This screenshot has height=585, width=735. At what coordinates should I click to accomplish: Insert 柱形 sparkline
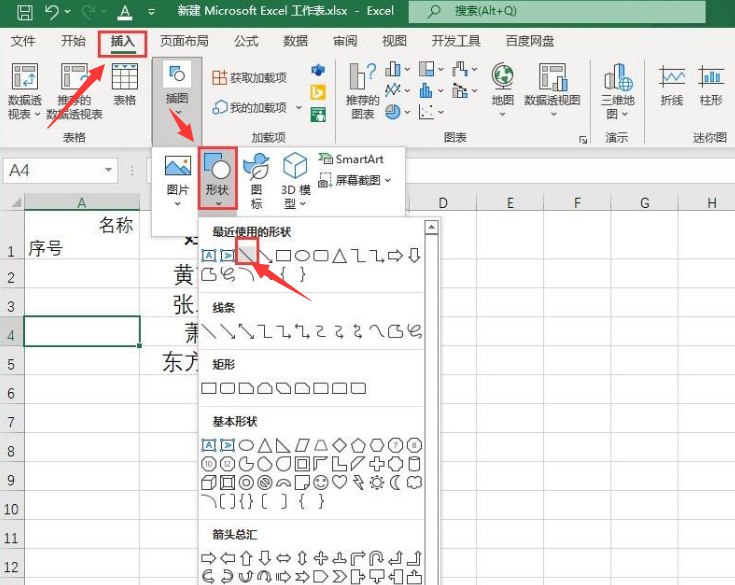[x=711, y=85]
